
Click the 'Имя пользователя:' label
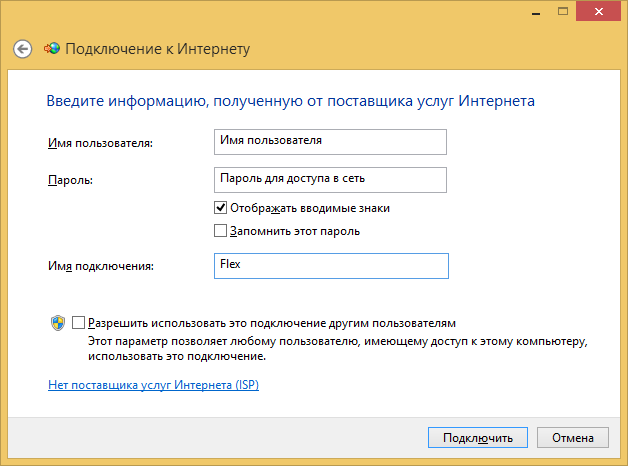pos(101,143)
